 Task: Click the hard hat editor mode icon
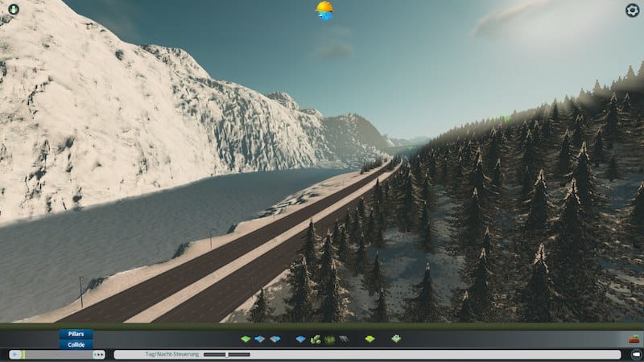coord(324,10)
